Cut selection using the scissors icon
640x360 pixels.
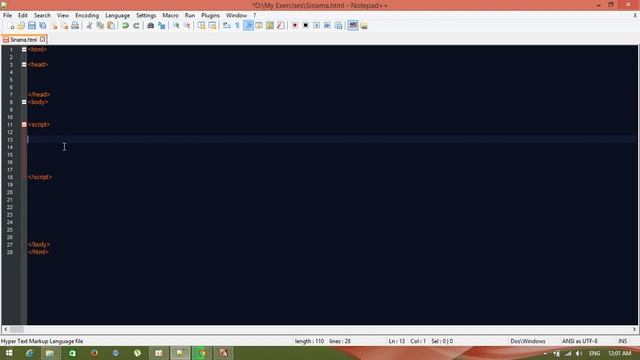89,26
